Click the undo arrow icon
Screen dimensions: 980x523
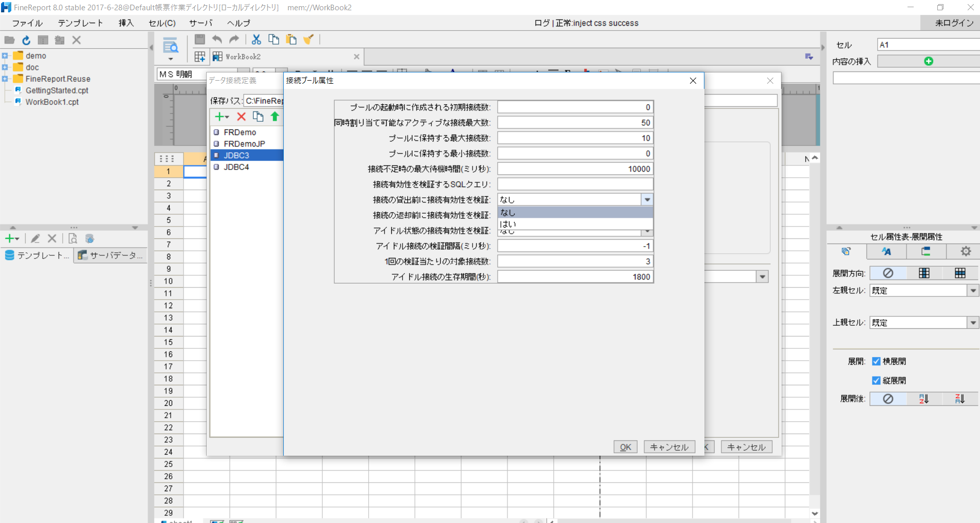pos(217,40)
